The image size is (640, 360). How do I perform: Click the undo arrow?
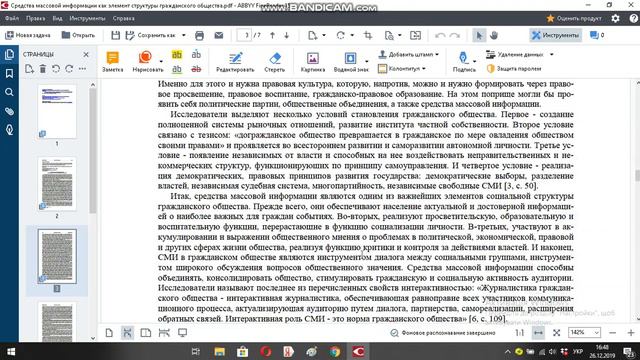(440, 36)
